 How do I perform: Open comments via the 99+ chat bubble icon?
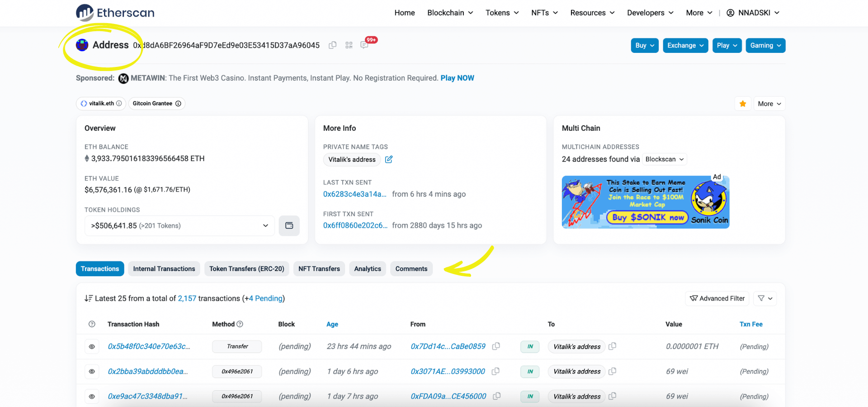365,45
